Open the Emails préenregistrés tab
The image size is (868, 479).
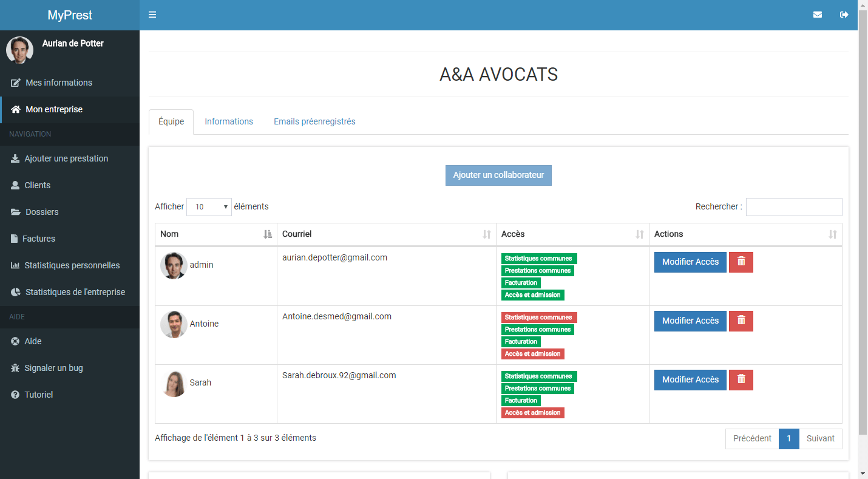[314, 121]
